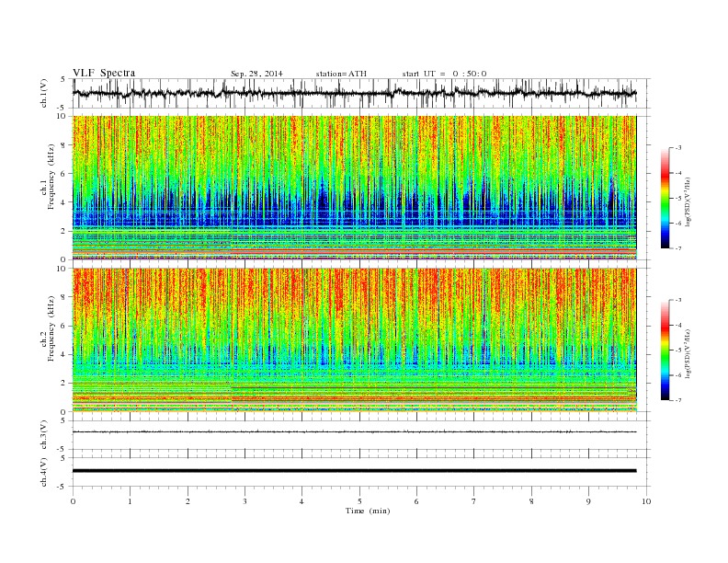Click the "5" volt tick of ch.3(V)

click(x=63, y=420)
